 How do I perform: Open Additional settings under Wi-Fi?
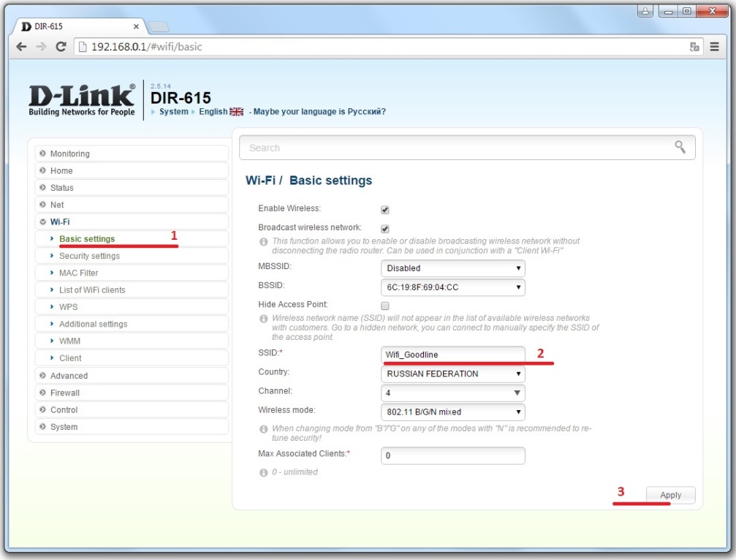click(x=132, y=324)
